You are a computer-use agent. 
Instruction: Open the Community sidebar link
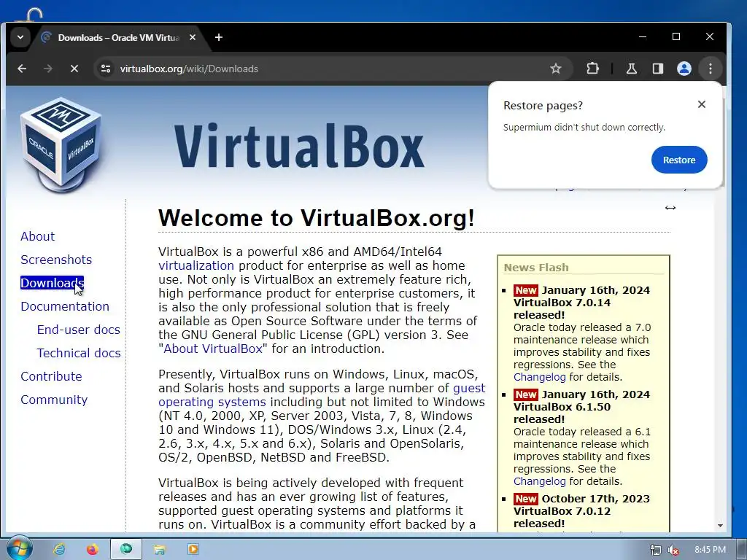pos(54,400)
